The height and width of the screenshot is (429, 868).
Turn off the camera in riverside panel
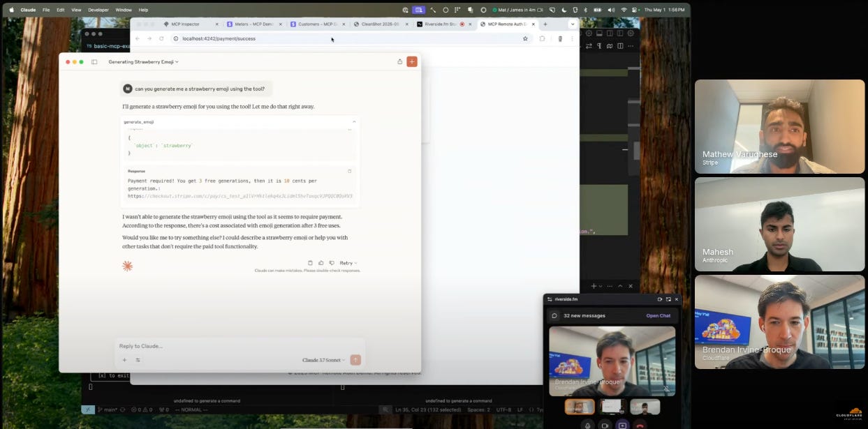pyautogui.click(x=605, y=426)
